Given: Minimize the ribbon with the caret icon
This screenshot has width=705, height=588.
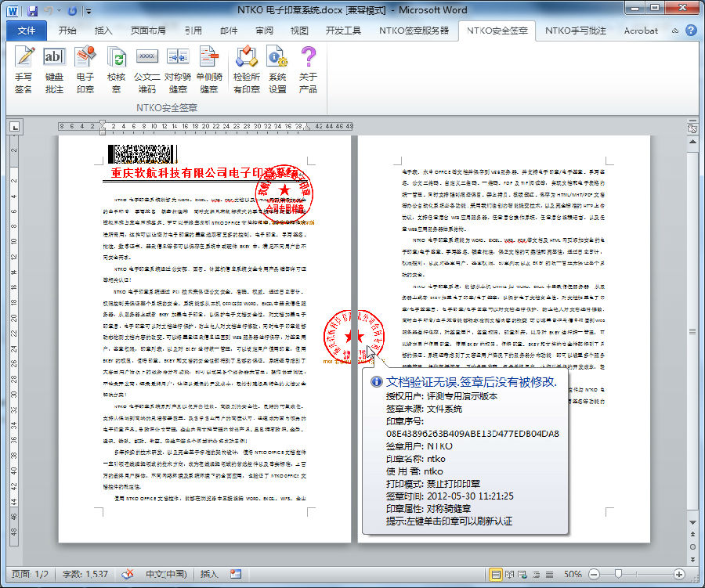Looking at the screenshot, I should [x=675, y=31].
